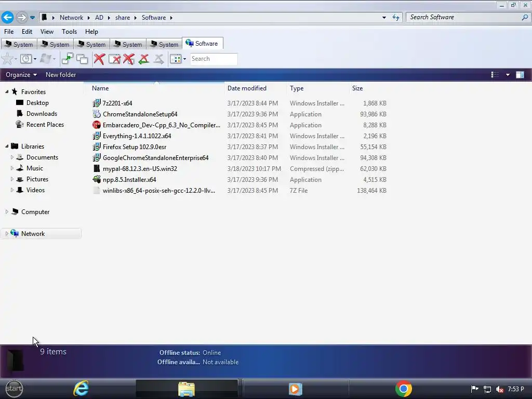The width and height of the screenshot is (532, 399).
Task: Click the close window red X icon
Action: coord(114,59)
